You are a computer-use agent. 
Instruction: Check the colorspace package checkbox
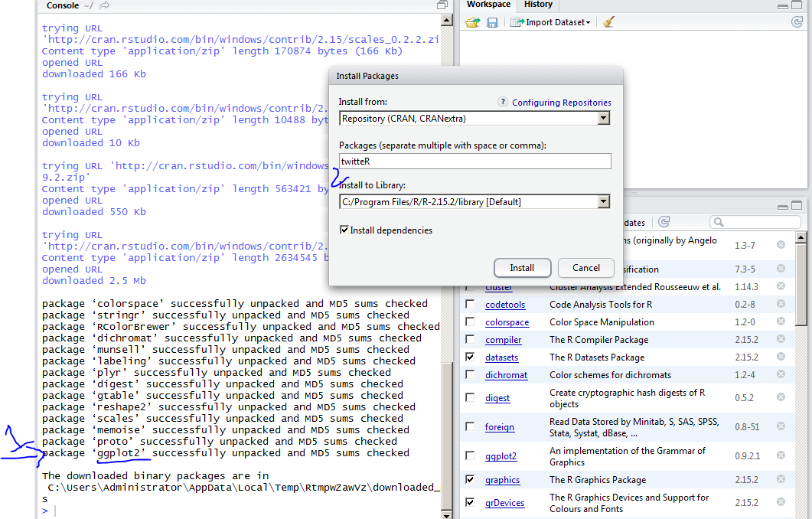pyautogui.click(x=470, y=322)
